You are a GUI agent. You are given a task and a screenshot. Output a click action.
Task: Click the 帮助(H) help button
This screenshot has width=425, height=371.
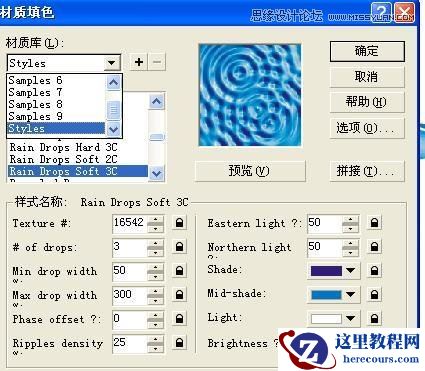[367, 102]
